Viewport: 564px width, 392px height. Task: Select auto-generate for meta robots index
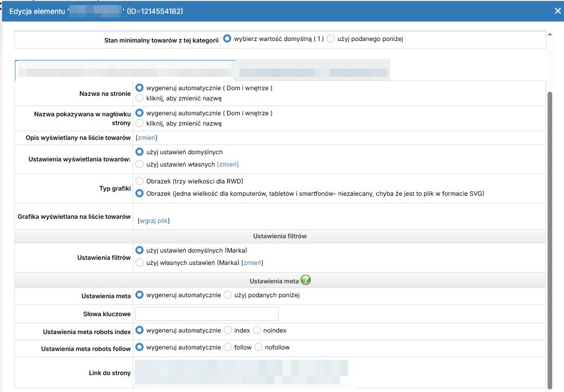(x=139, y=330)
